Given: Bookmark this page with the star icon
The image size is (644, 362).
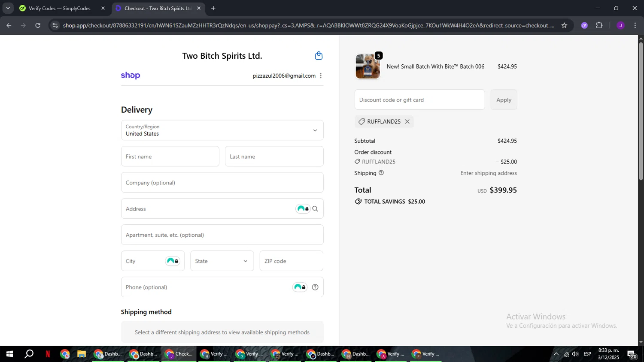Looking at the screenshot, I should tap(564, 25).
